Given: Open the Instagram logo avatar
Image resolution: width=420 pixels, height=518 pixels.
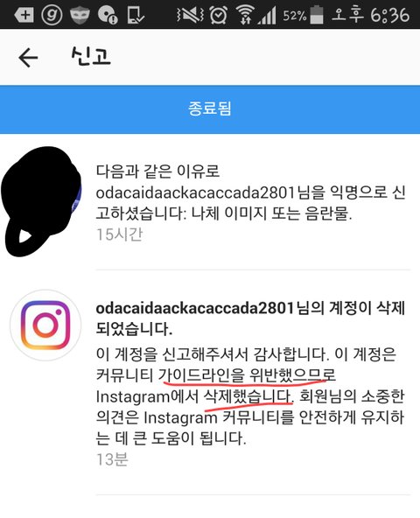Looking at the screenshot, I should click(45, 325).
